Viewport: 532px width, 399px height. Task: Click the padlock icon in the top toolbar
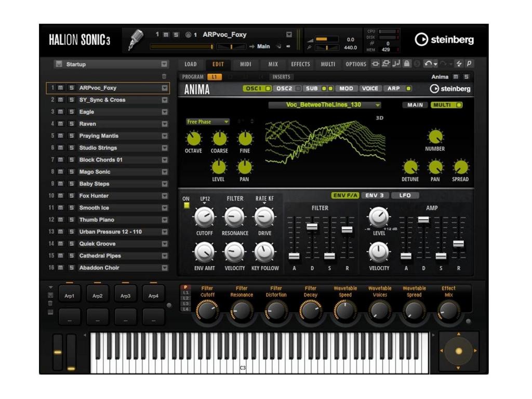[406, 63]
